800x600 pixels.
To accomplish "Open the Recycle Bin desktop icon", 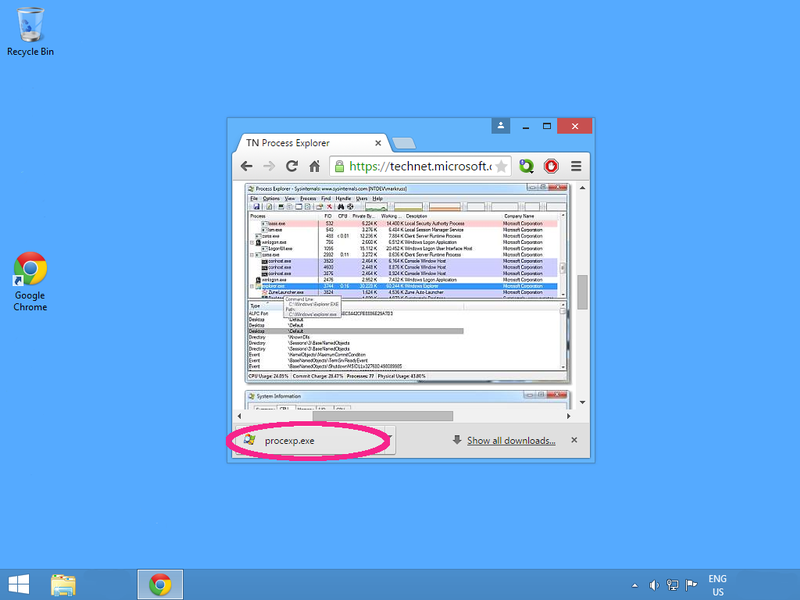I will coord(30,32).
